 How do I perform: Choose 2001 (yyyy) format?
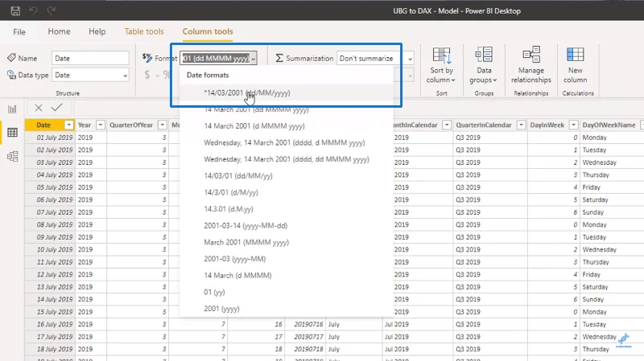(x=287, y=309)
